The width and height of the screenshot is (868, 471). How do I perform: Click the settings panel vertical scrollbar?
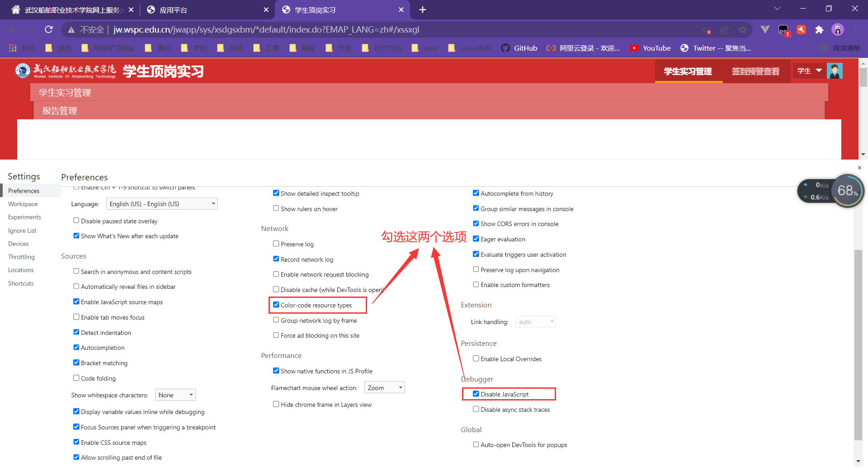tap(858, 344)
